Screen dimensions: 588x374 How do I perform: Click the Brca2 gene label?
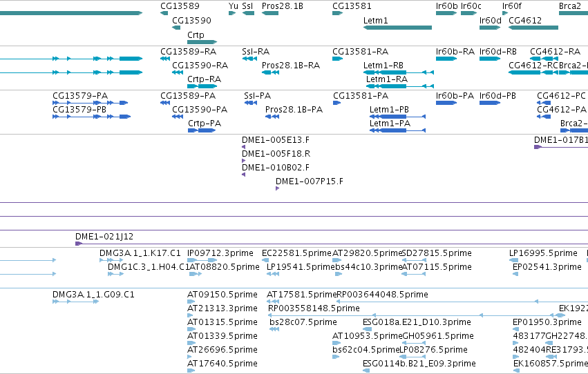pos(569,6)
